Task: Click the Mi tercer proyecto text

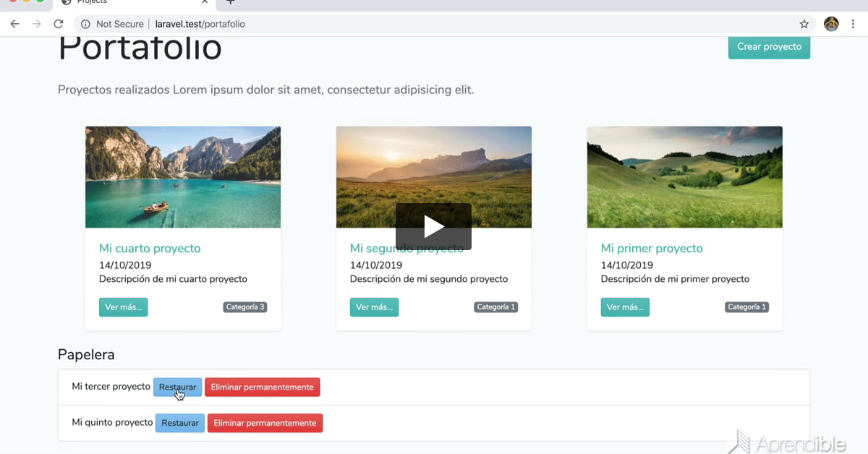Action: coord(111,387)
